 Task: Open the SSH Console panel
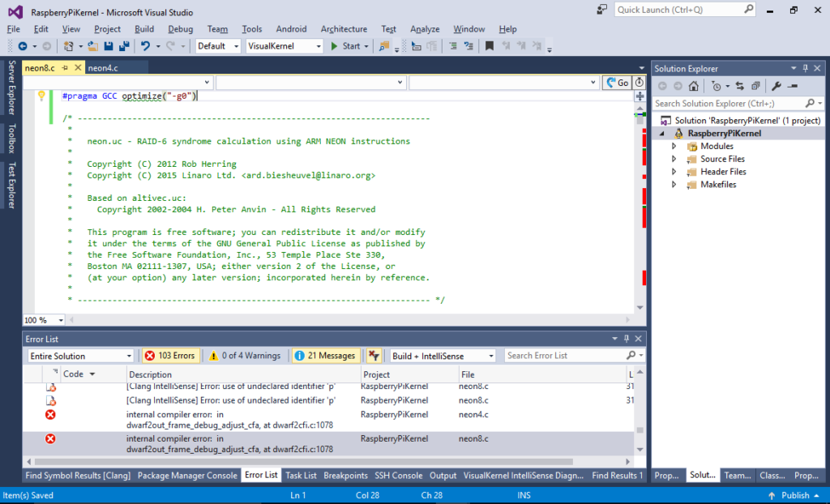pyautogui.click(x=399, y=475)
